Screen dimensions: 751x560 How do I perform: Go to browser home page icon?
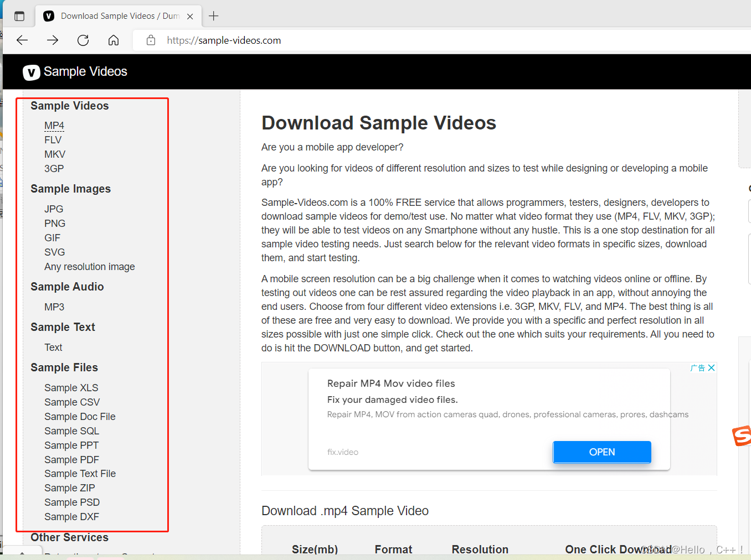pos(114,40)
